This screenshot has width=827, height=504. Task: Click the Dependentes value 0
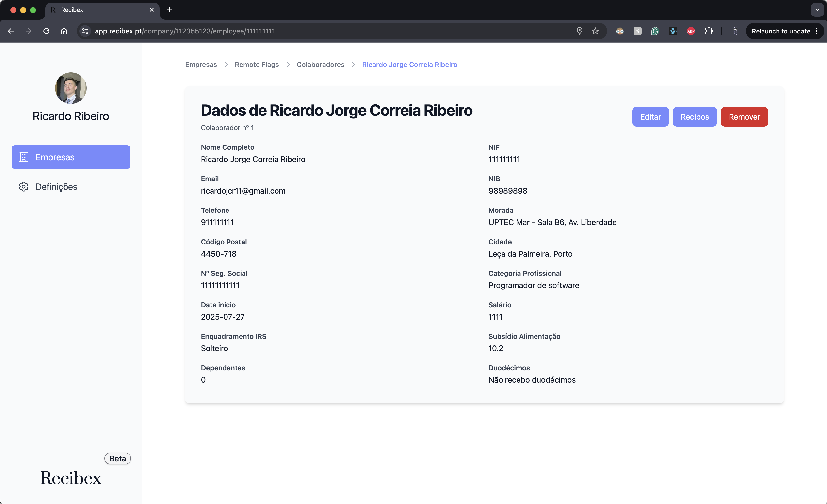pos(203,380)
